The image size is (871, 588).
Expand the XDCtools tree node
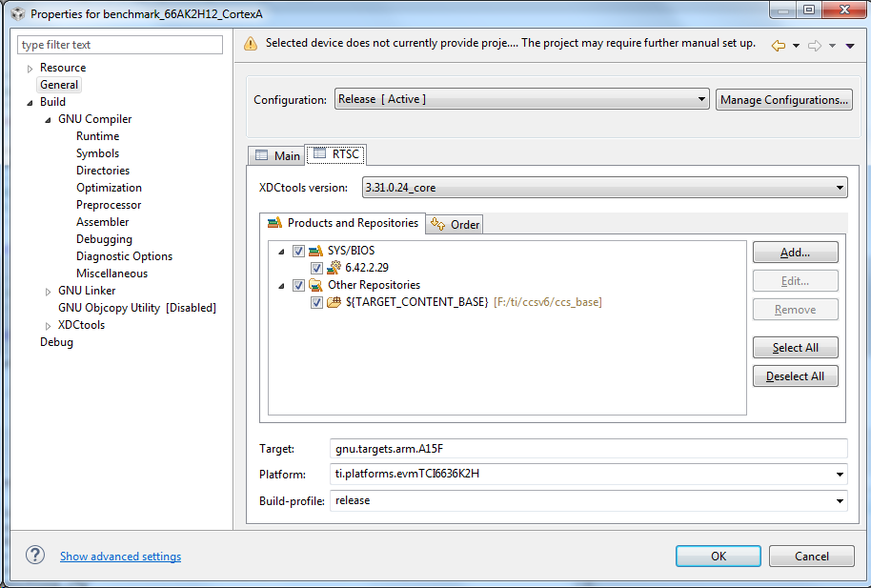[49, 326]
